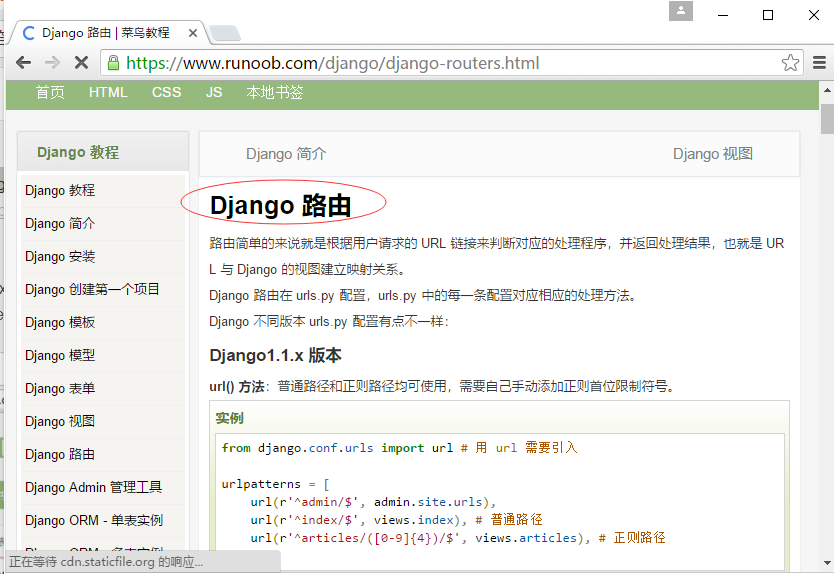Click the browser forward arrow
Screen dimensions: 834x574
coord(52,63)
